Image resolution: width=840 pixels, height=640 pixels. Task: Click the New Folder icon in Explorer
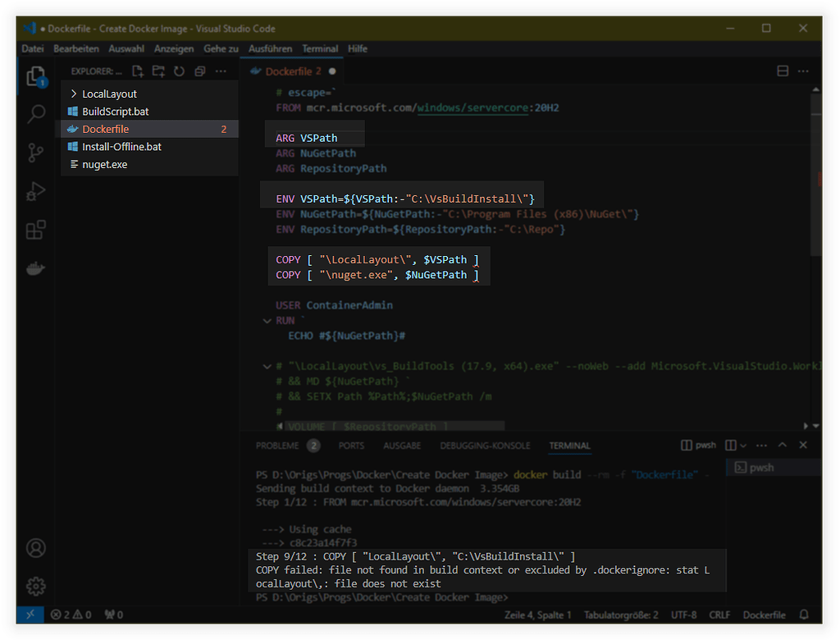[x=158, y=72]
